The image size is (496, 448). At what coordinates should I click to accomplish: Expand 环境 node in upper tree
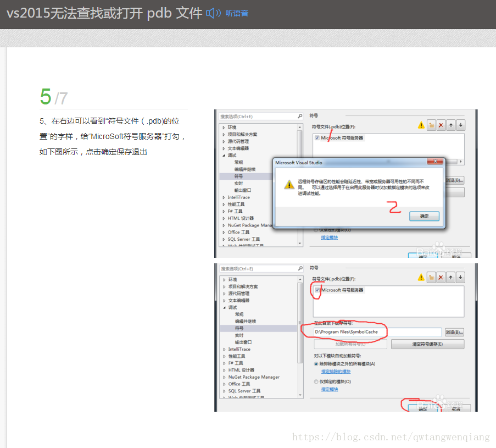(224, 128)
